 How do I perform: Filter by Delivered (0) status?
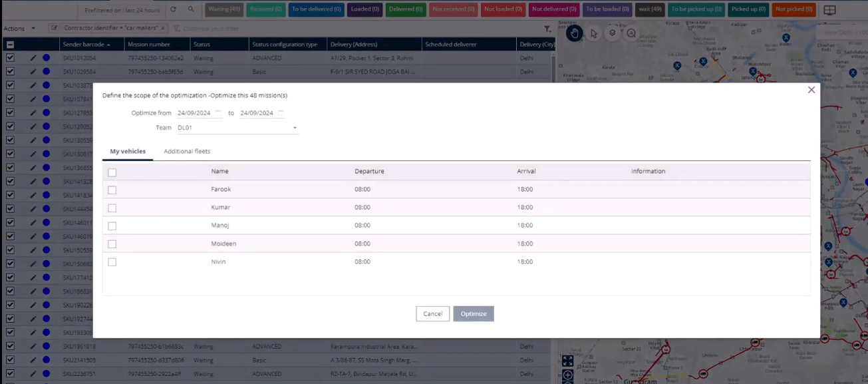(406, 9)
